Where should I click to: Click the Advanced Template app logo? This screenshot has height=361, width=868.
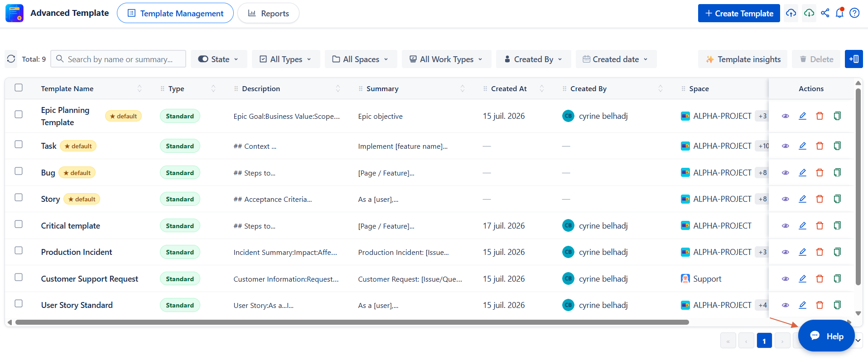(x=14, y=13)
